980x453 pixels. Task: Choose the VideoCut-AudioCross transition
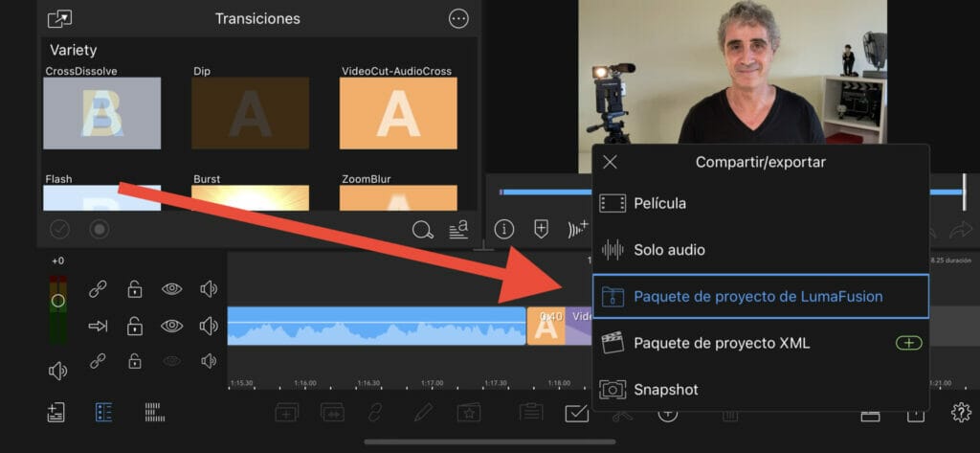(398, 113)
